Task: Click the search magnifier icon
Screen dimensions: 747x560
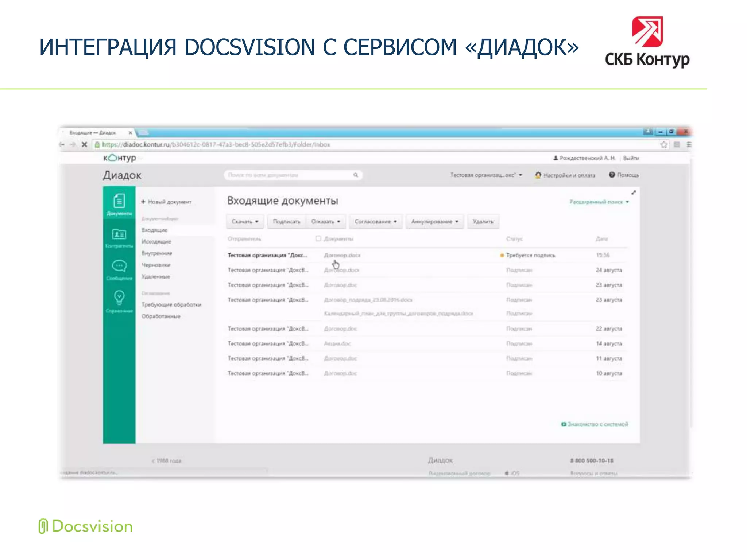Action: point(356,175)
